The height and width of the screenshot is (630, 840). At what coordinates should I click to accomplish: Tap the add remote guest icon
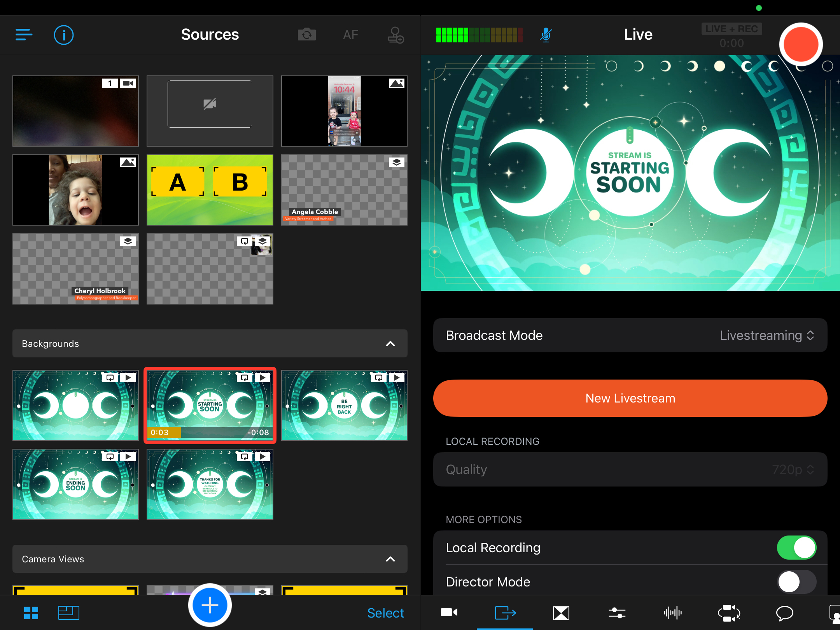click(395, 35)
